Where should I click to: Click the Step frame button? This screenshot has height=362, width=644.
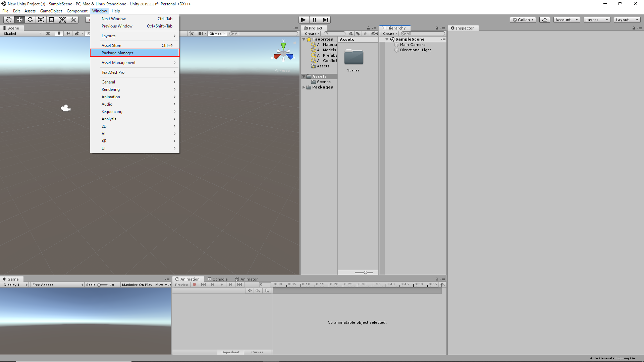(325, 20)
